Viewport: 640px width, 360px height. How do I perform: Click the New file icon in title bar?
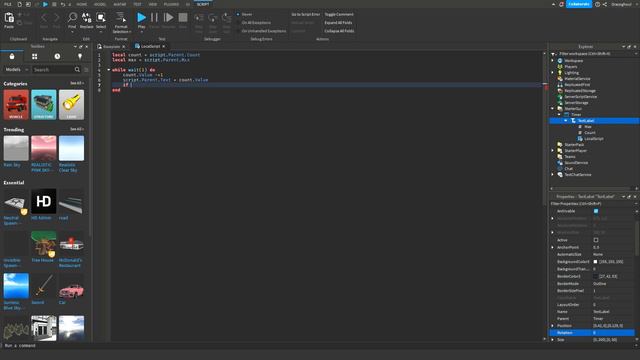pyautogui.click(x=19, y=4)
